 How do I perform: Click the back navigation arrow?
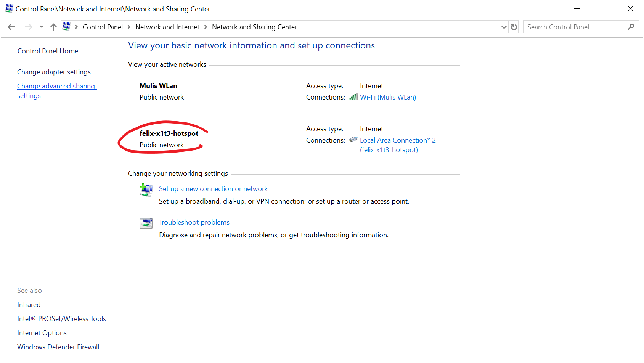[x=11, y=27]
